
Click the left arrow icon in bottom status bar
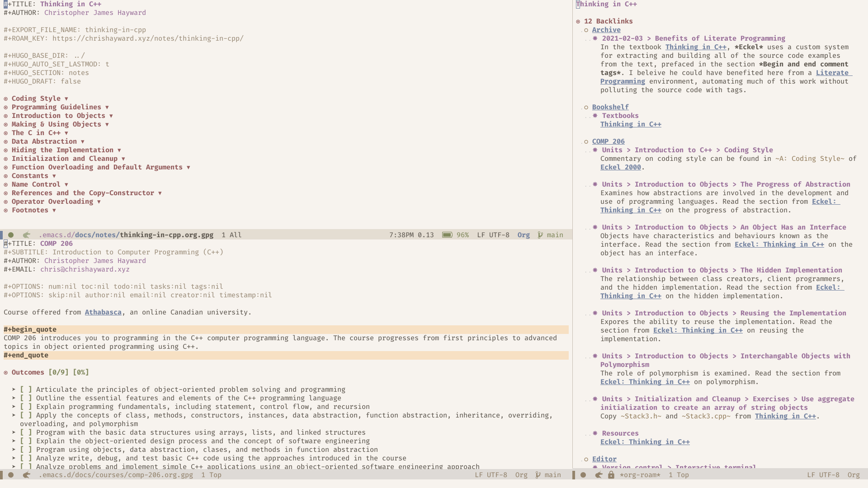(26, 475)
